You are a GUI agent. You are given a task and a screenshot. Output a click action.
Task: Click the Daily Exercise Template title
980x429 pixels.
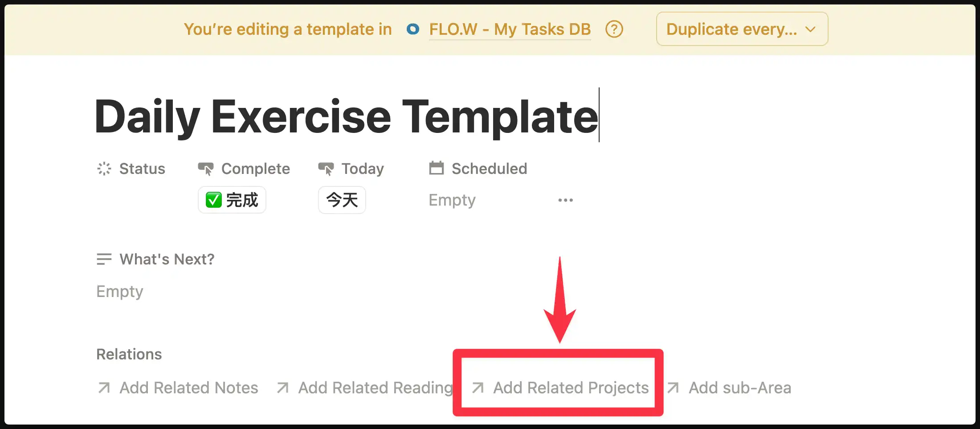tap(346, 117)
